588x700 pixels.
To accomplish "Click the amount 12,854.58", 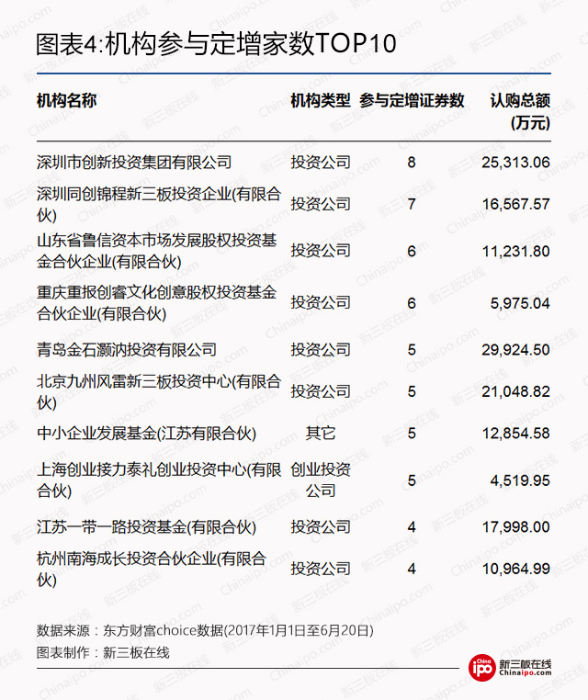I will [515, 434].
